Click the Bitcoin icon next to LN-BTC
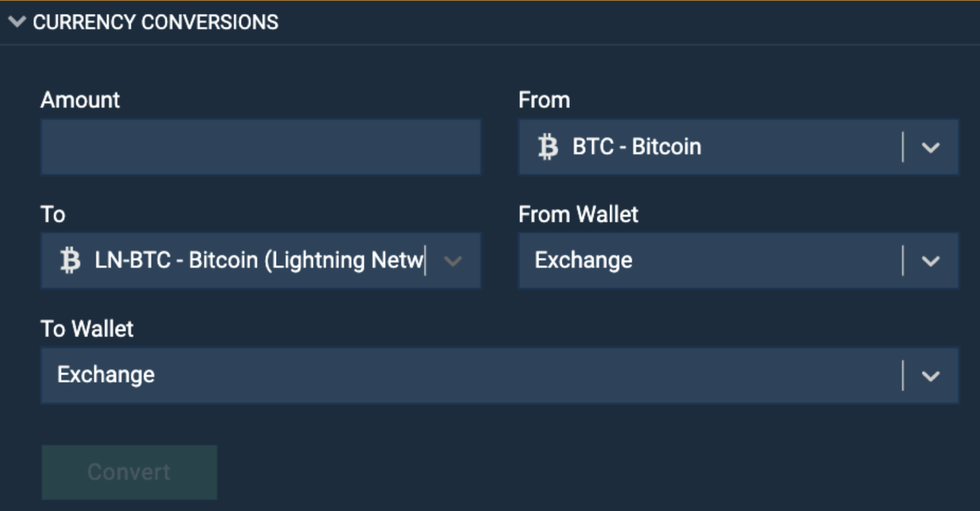The width and height of the screenshot is (980, 511). coord(70,261)
